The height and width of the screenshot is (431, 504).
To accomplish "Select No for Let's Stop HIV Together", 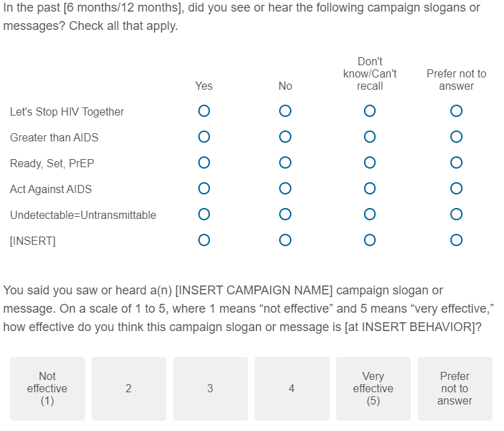I will 285,111.
